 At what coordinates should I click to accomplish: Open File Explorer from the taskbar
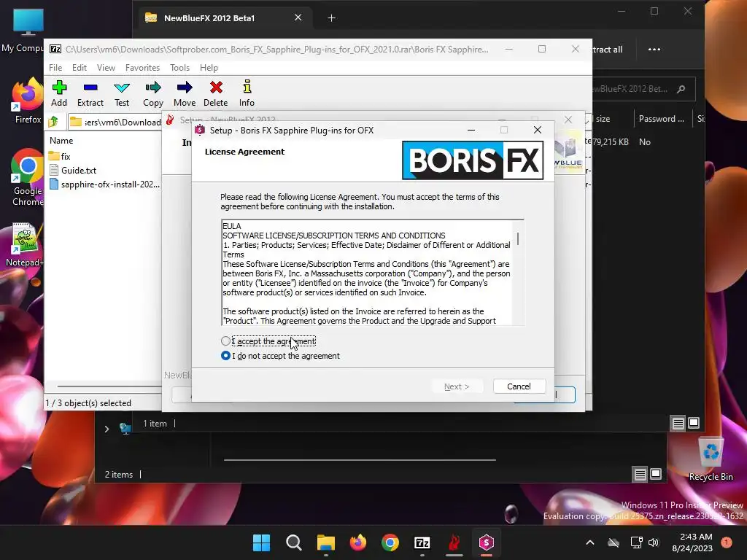point(326,542)
